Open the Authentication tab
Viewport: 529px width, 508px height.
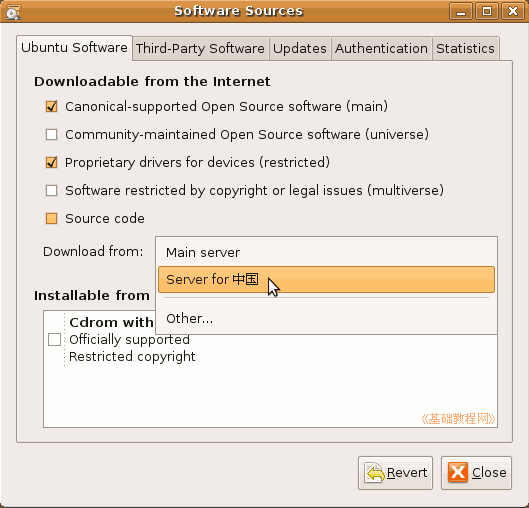381,49
